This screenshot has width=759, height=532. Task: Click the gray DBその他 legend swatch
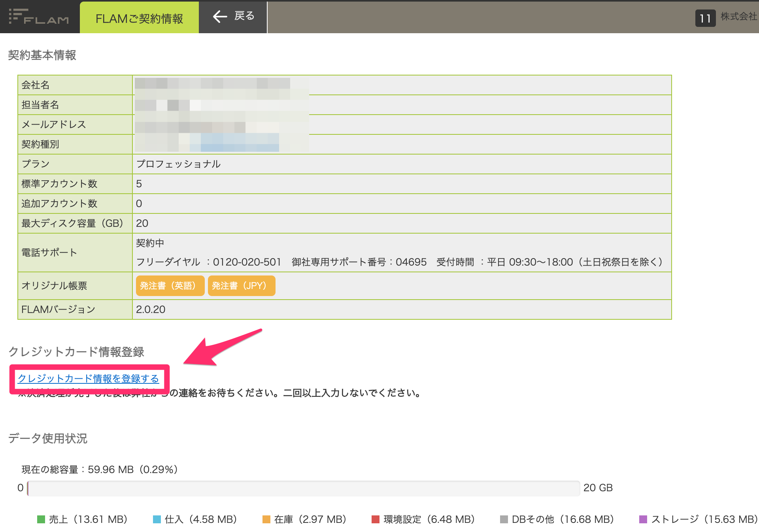(504, 519)
